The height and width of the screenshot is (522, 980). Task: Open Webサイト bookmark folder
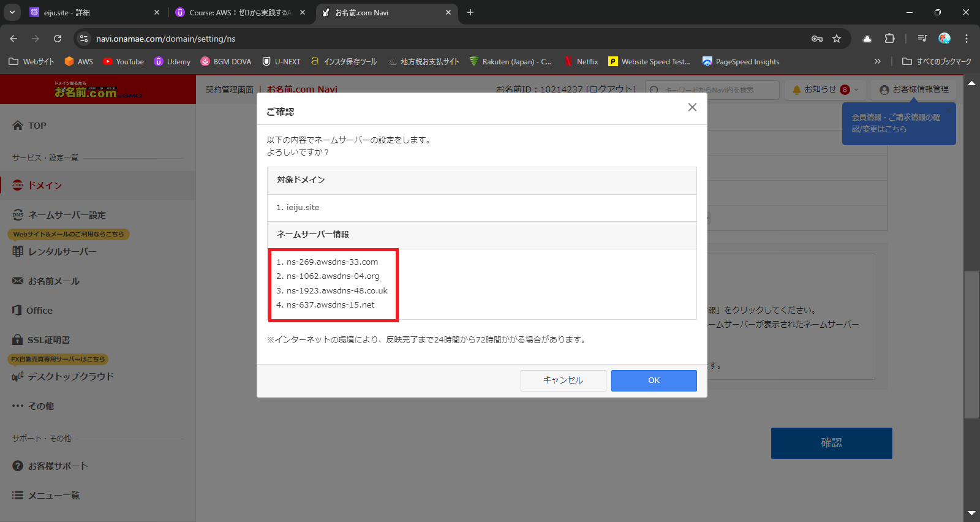click(31, 62)
